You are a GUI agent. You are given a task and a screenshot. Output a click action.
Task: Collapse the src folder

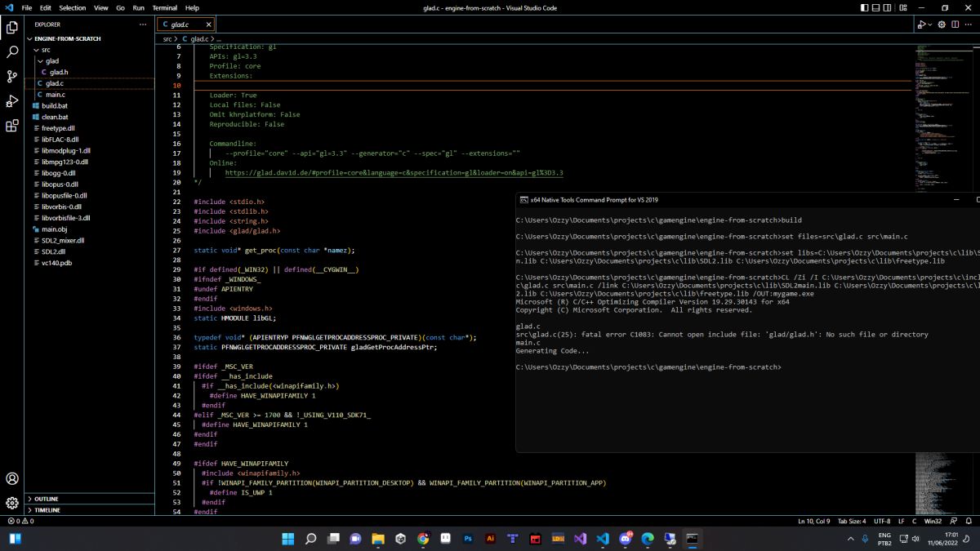(x=90, y=50)
